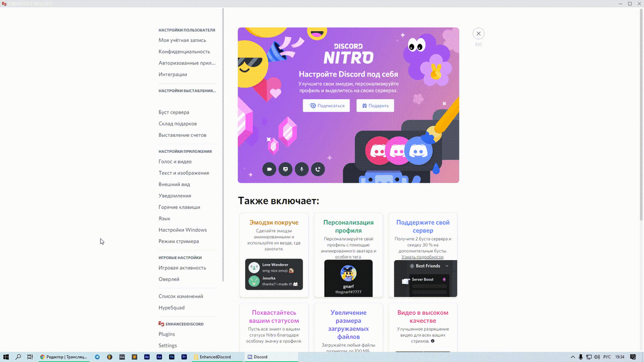Open Task View from the taskbar
Viewport: 644px width, 362px height.
pos(30,357)
